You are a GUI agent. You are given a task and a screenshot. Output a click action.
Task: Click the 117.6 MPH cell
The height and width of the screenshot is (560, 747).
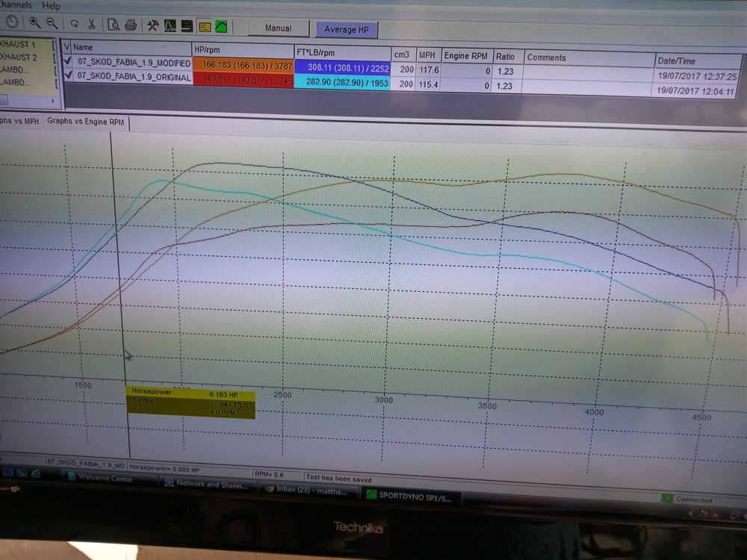(x=429, y=69)
